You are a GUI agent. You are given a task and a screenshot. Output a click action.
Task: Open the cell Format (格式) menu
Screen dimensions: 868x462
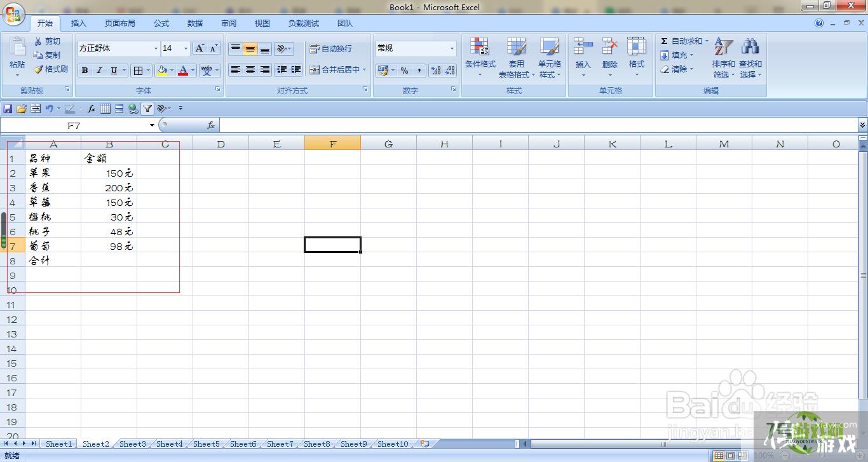click(637, 57)
